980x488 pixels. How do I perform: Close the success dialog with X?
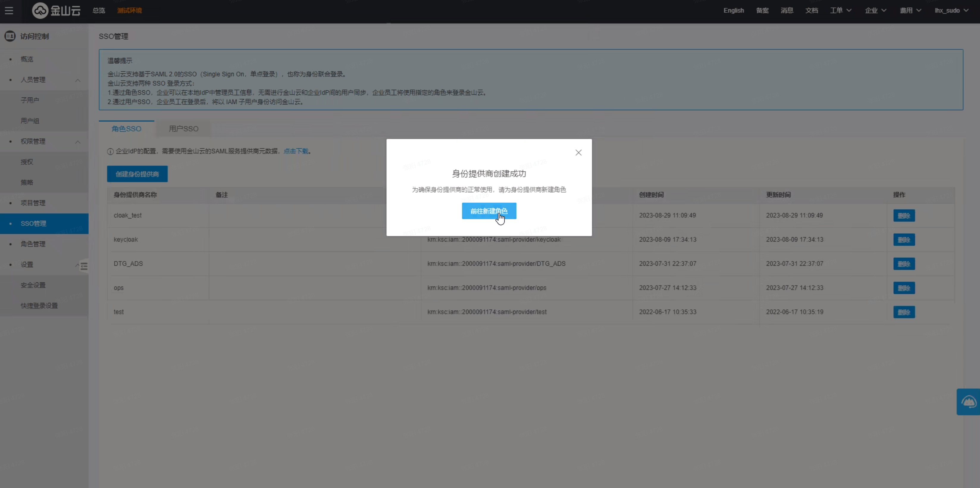(x=578, y=152)
